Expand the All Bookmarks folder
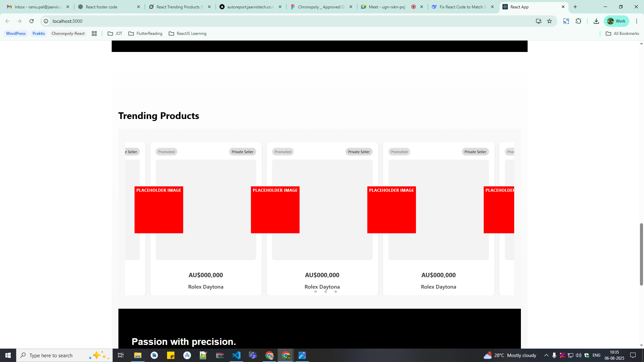 click(x=623, y=34)
